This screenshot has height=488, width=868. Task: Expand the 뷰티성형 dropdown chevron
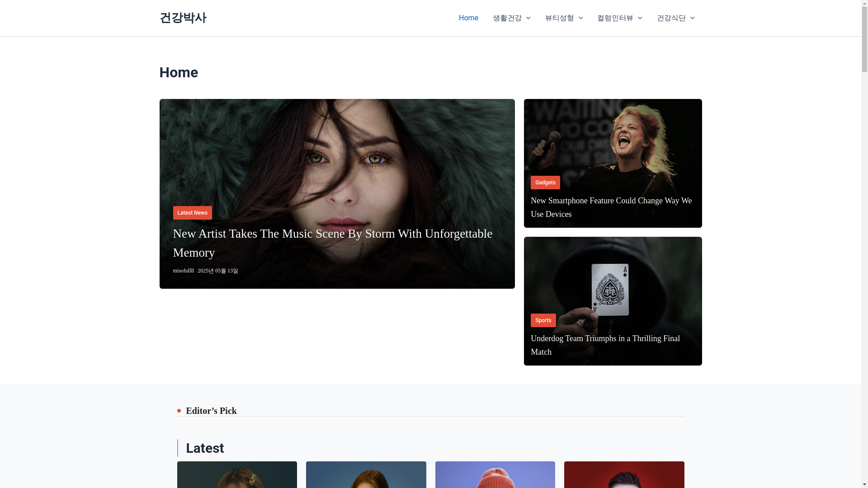point(580,18)
